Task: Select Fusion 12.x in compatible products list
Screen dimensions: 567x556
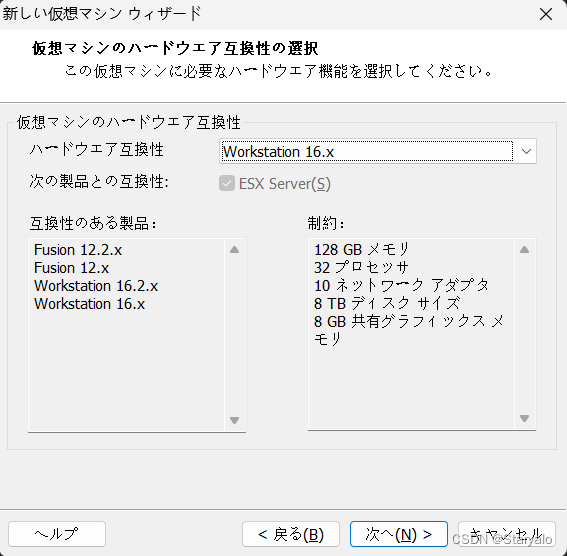Action: click(x=72, y=268)
